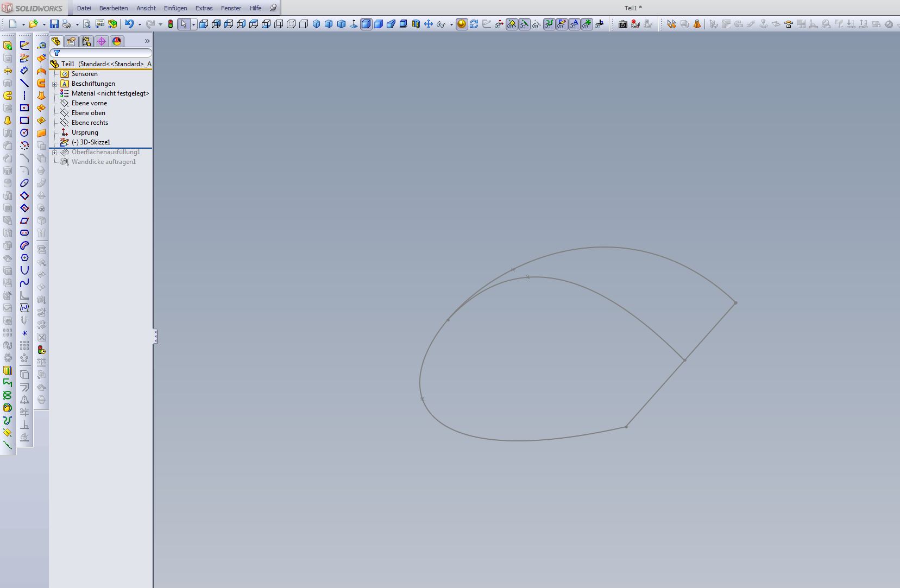Open the Bearbeiten menu
This screenshot has height=588, width=900.
(114, 8)
